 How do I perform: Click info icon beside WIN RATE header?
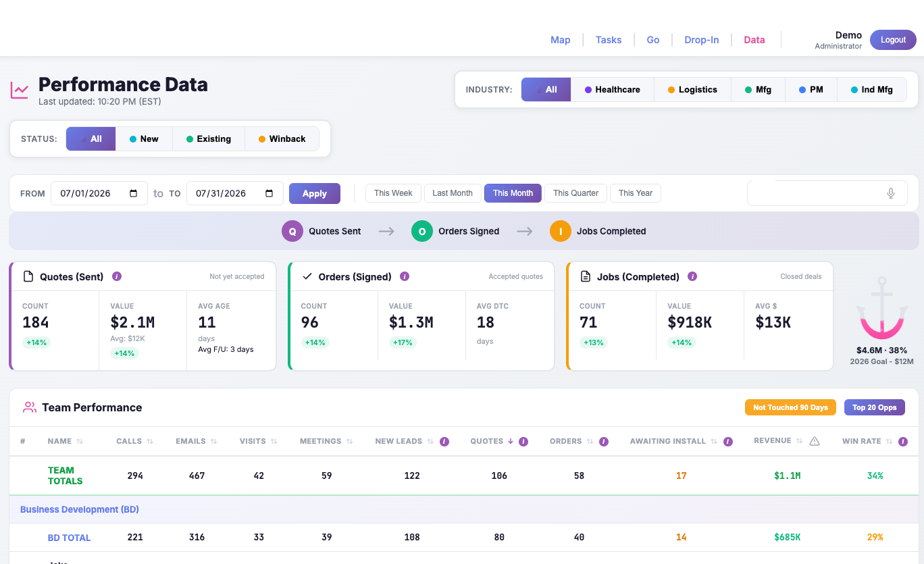[x=904, y=442]
